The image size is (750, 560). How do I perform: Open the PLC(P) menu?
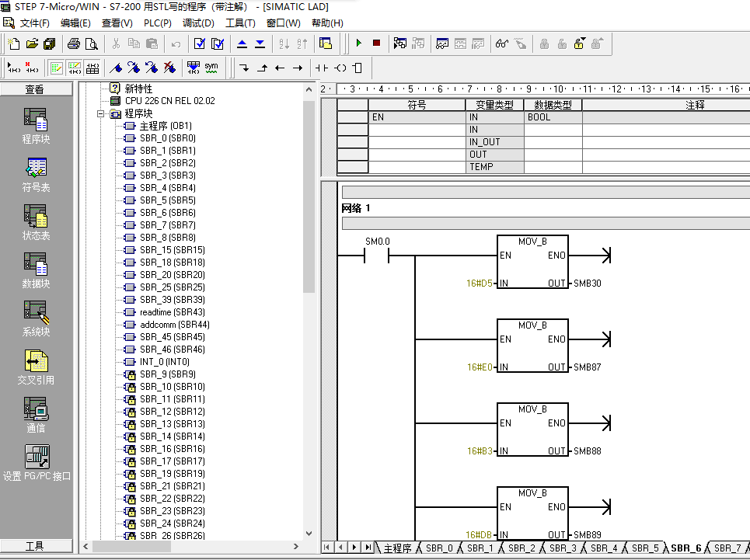[158, 23]
